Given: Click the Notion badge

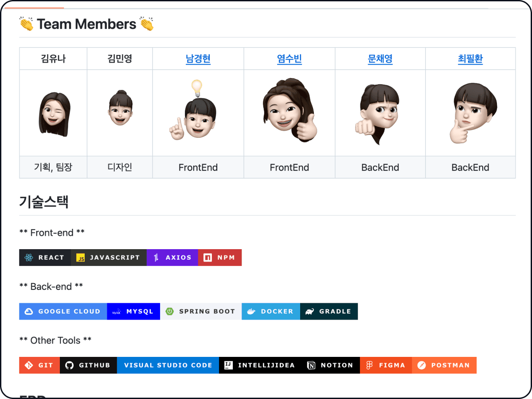Looking at the screenshot, I should (331, 365).
